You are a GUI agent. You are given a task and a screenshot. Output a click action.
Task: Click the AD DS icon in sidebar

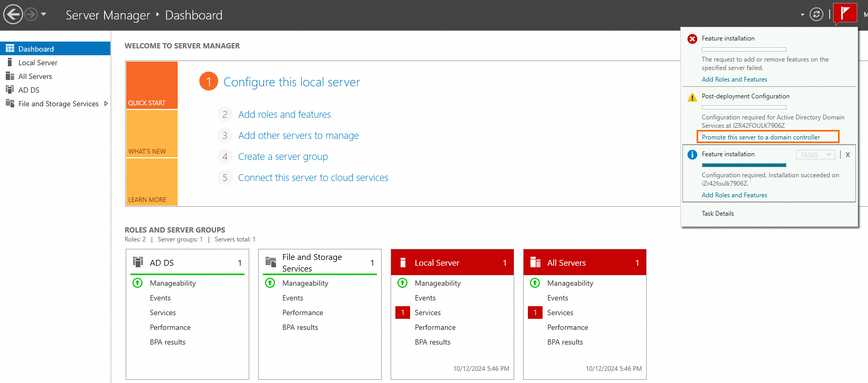[x=9, y=90]
